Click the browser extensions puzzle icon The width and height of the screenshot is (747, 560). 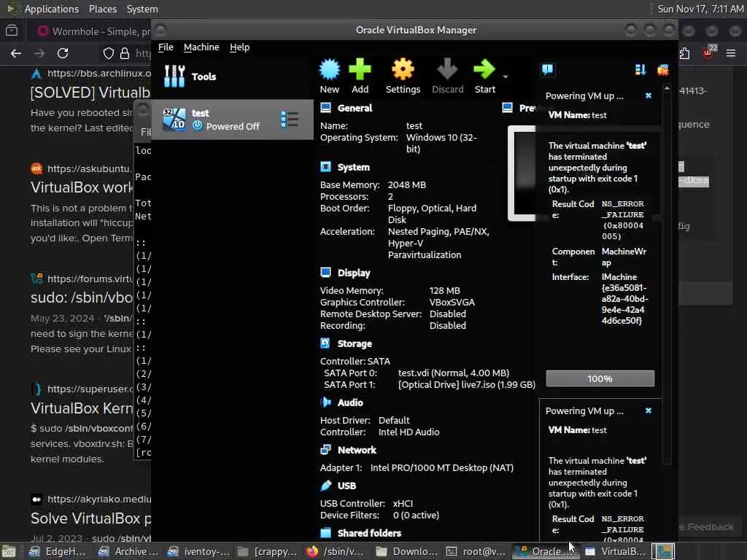point(684,53)
